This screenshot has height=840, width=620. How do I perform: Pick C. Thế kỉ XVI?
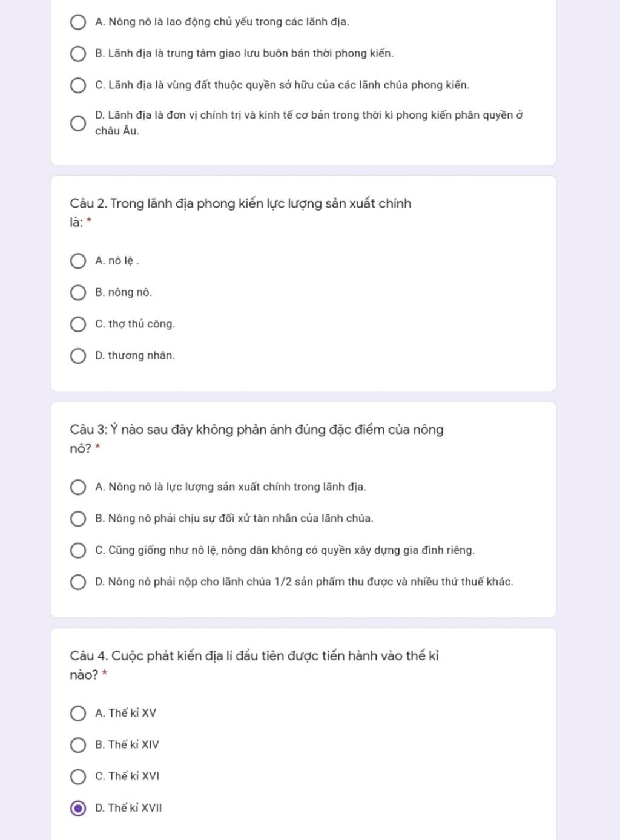[x=78, y=776]
